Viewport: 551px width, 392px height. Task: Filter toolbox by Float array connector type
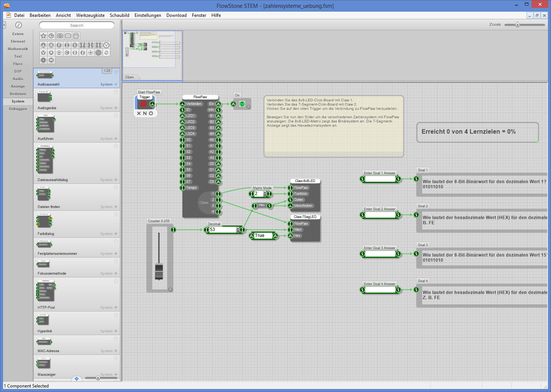[x=82, y=45]
